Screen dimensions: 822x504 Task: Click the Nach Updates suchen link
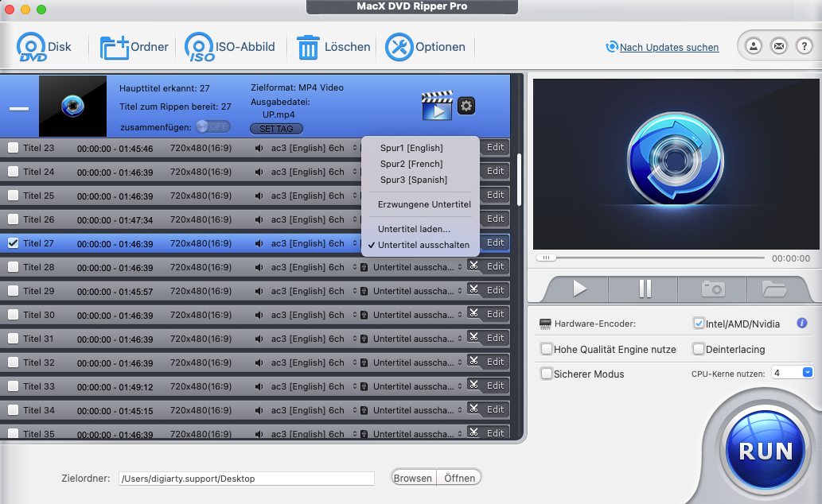[x=668, y=48]
